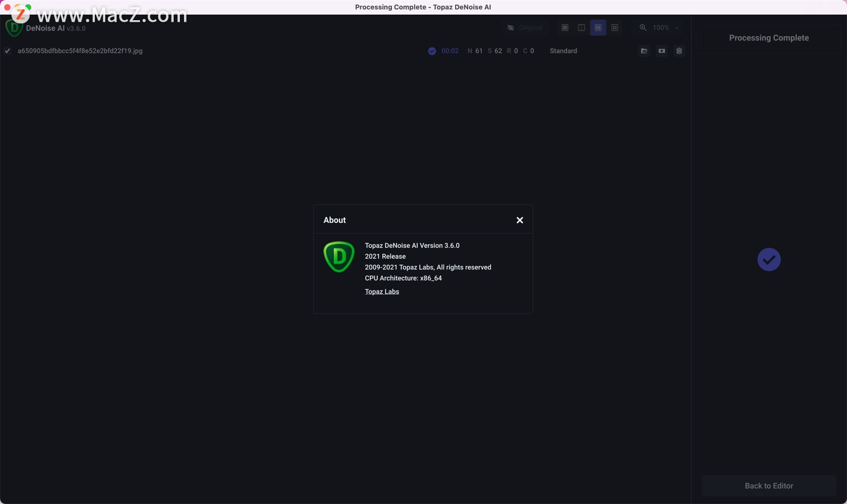Click the R 0 value
Image resolution: width=847 pixels, height=504 pixels.
click(x=513, y=51)
